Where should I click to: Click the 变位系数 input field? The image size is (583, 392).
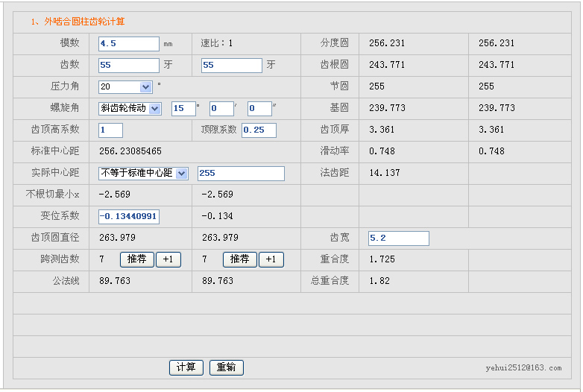pos(129,217)
